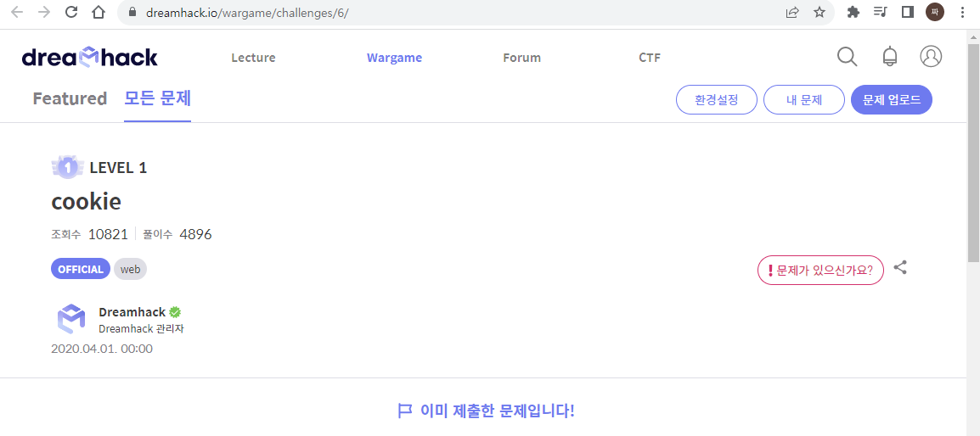Open the media control icon
Viewport: 980px width, 436px height.
880,13
